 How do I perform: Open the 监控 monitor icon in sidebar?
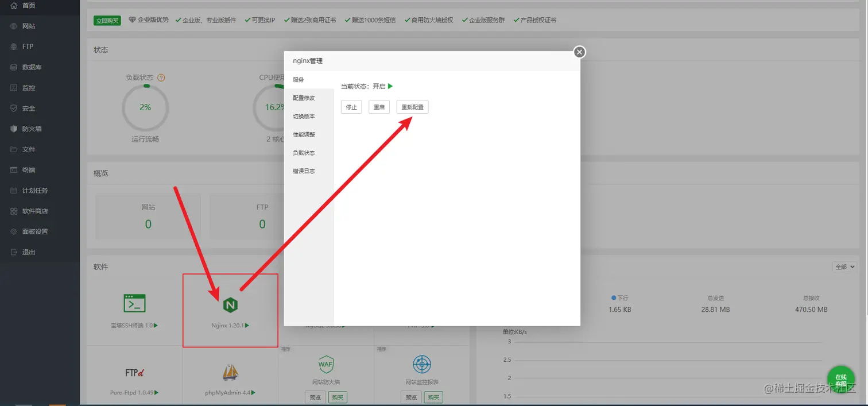pos(14,88)
